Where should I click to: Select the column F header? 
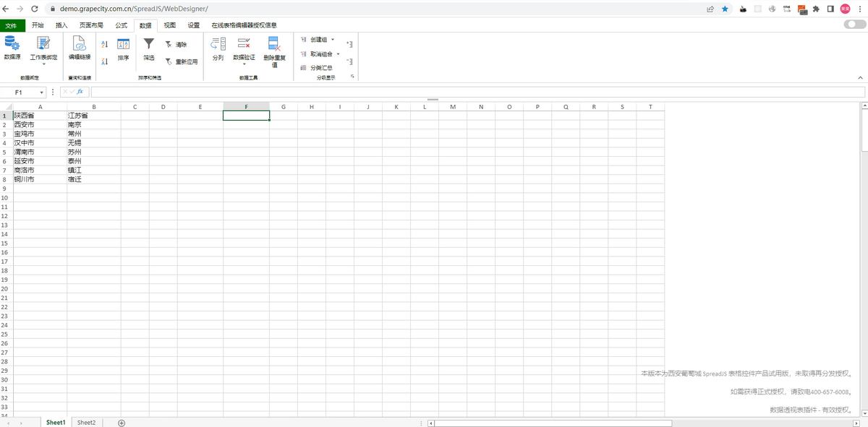(246, 107)
